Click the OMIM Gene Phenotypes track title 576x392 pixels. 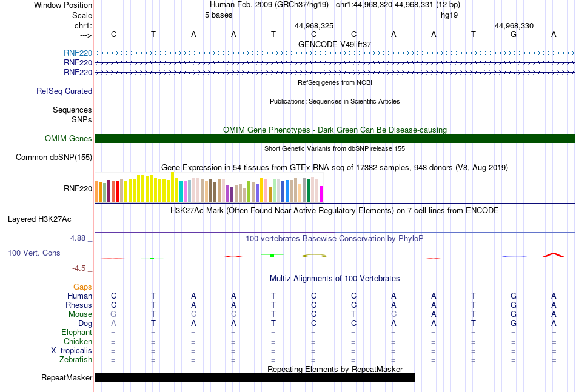(335, 130)
